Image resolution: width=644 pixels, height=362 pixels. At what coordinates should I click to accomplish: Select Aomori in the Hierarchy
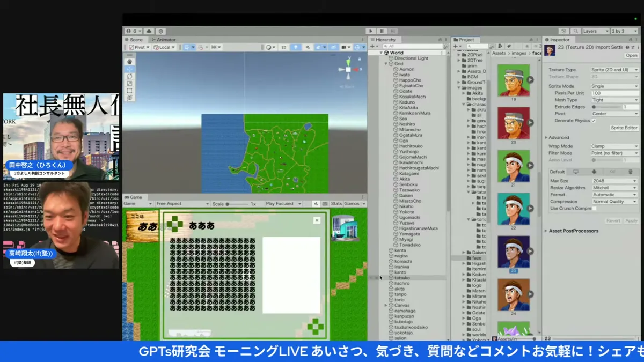click(x=407, y=69)
